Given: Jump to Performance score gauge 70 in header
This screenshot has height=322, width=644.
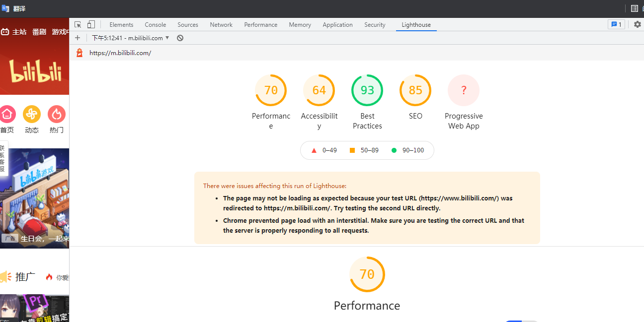Looking at the screenshot, I should coord(271,90).
